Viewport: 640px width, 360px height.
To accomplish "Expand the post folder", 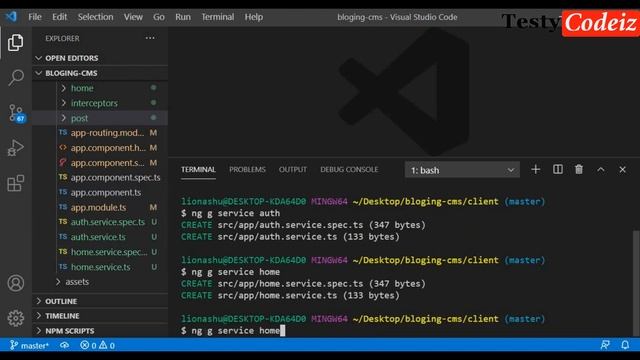I will coord(100,118).
